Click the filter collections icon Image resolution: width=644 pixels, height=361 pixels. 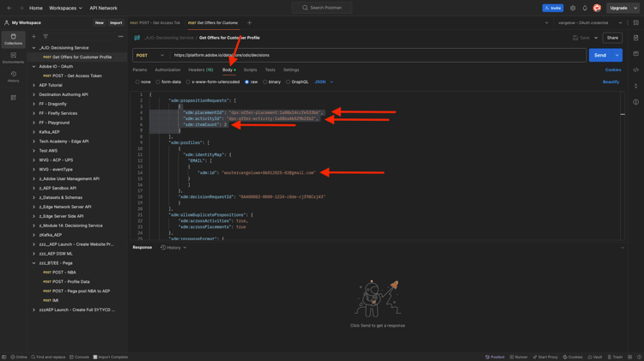(46, 37)
